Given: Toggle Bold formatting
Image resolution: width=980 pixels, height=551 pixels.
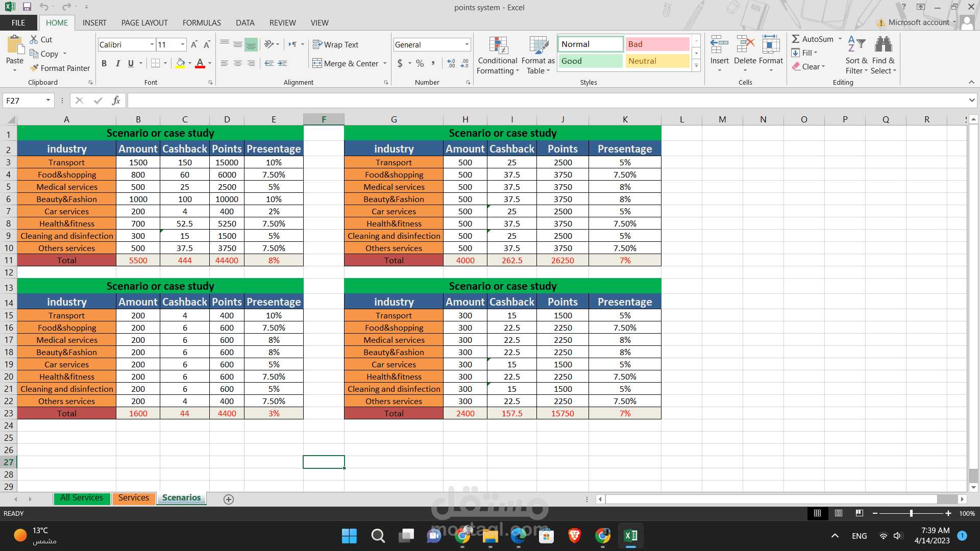Looking at the screenshot, I should [104, 63].
